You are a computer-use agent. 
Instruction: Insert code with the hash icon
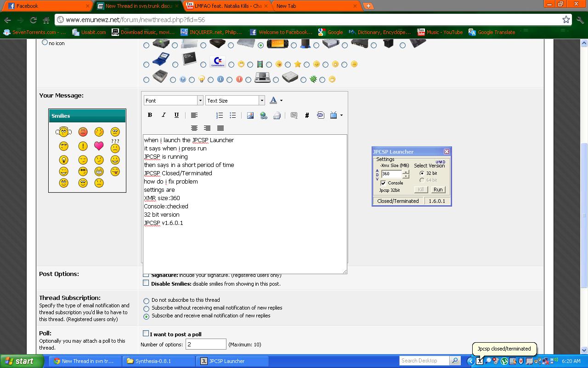tap(307, 115)
